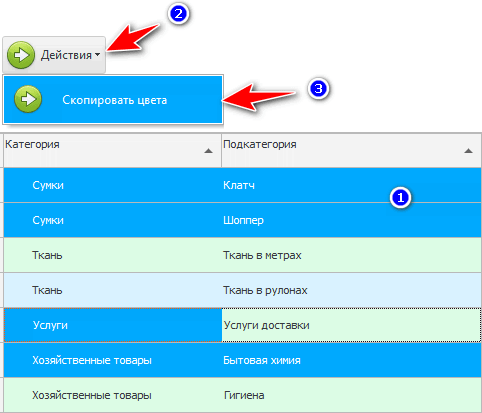Select the Клатч subcategory cell
The width and height of the screenshot is (482, 413).
351,185
